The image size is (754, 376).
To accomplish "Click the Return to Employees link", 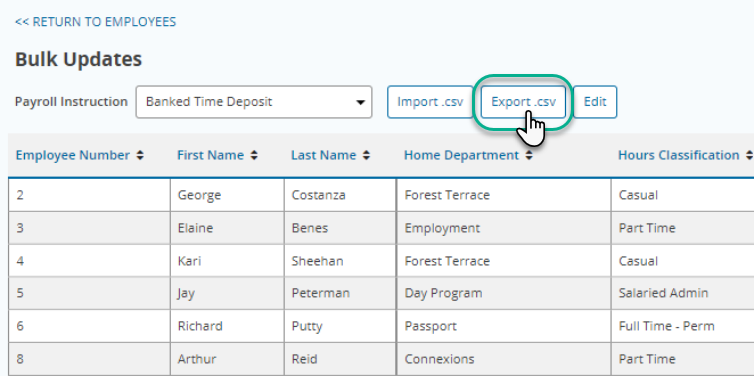I will [x=95, y=22].
